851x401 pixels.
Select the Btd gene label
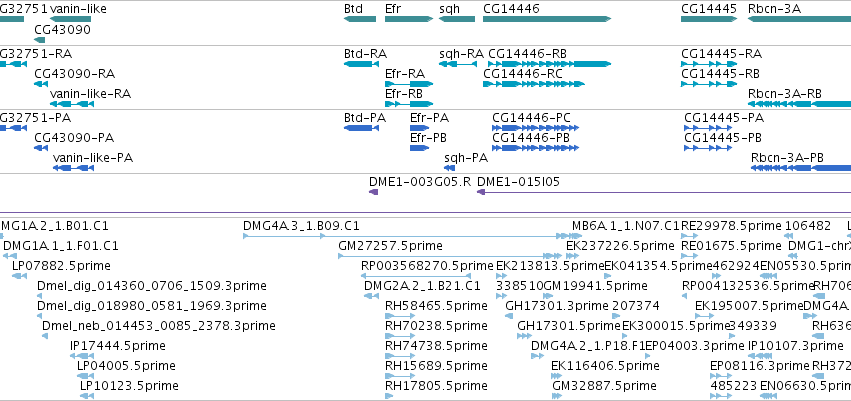coord(353,9)
